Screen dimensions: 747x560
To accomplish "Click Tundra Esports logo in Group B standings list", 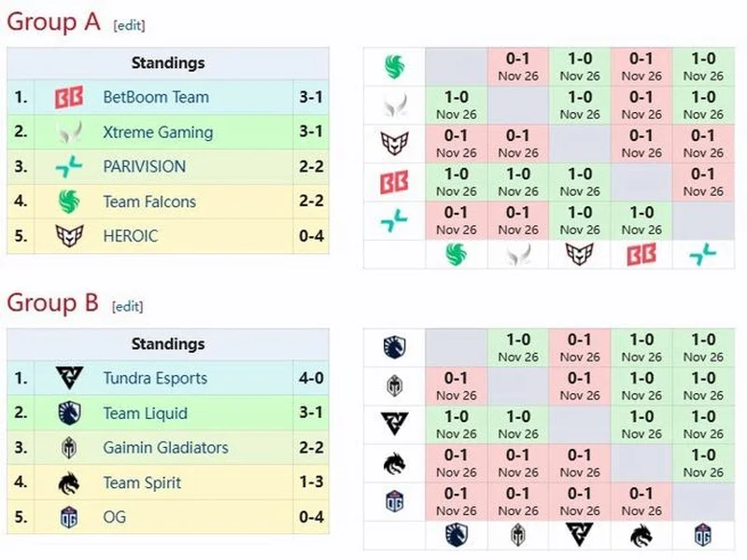I will (x=69, y=378).
